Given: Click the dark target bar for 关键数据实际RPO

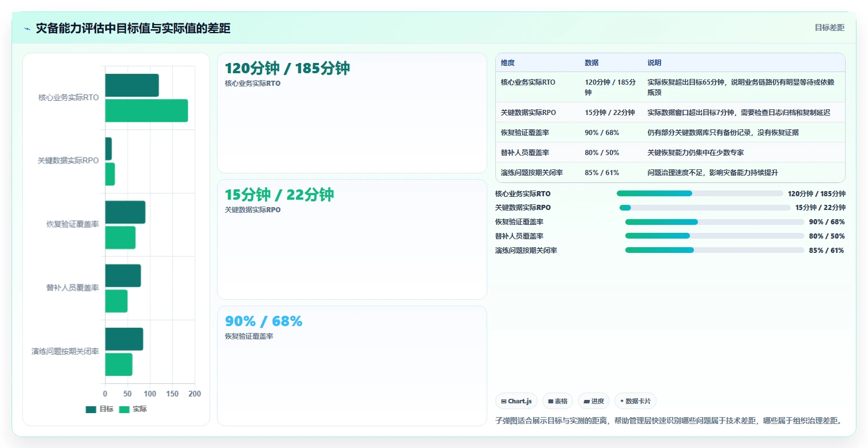Looking at the screenshot, I should coord(108,149).
